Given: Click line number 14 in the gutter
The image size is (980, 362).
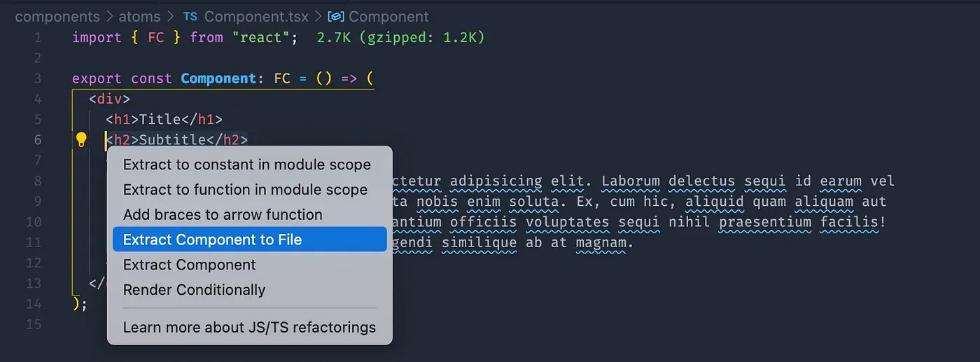Looking at the screenshot, I should (x=34, y=304).
